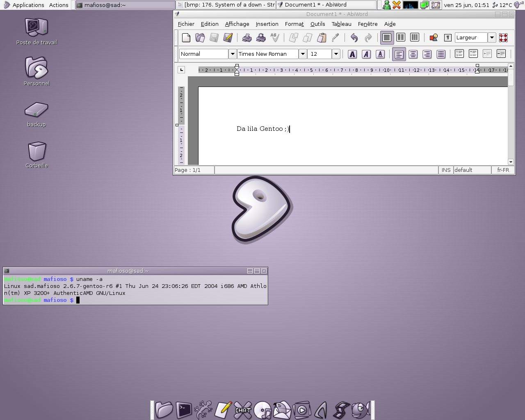Open the mail client bird envelope icon
The height and width of the screenshot is (420, 525).
[282, 410]
